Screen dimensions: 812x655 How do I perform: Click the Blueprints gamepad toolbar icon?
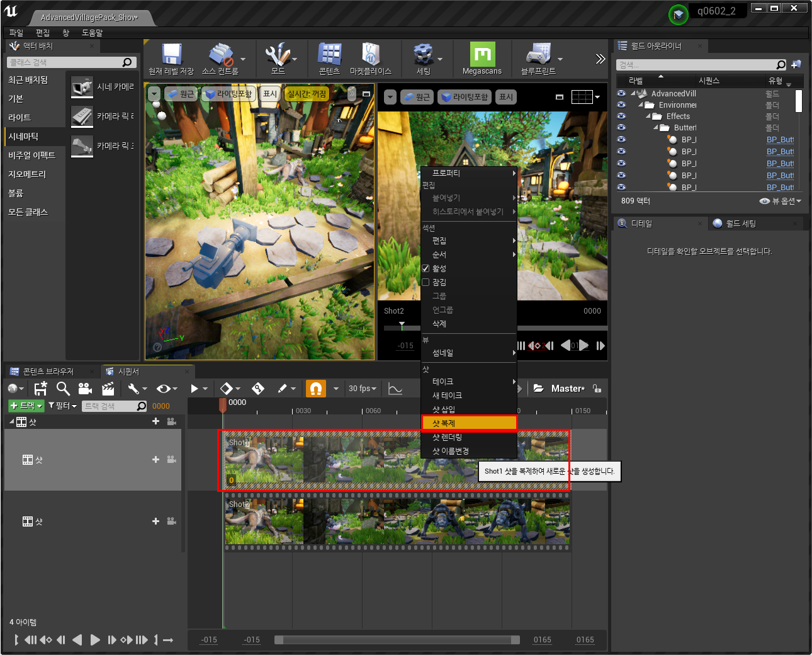pyautogui.click(x=538, y=55)
